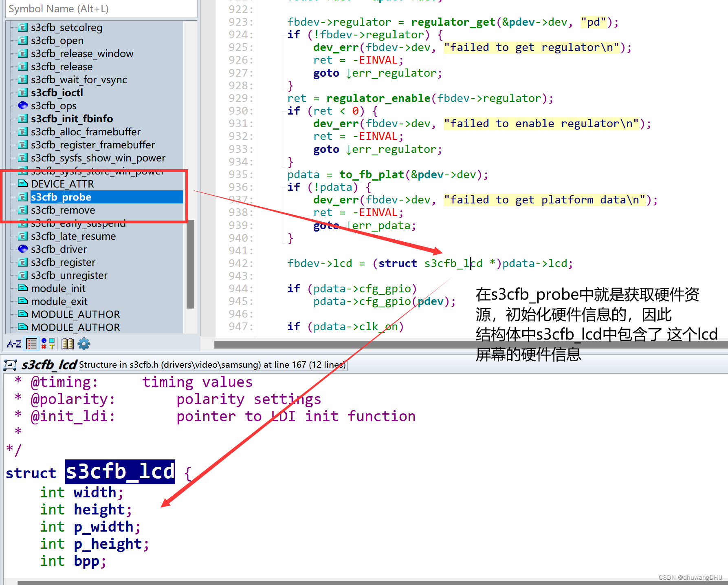The width and height of the screenshot is (728, 585).
Task: Click regulator_get call on line 923
Action: pyautogui.click(x=453, y=22)
